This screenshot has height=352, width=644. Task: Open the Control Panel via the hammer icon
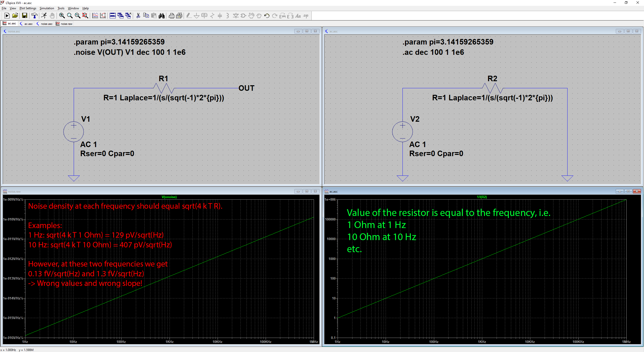pos(34,16)
